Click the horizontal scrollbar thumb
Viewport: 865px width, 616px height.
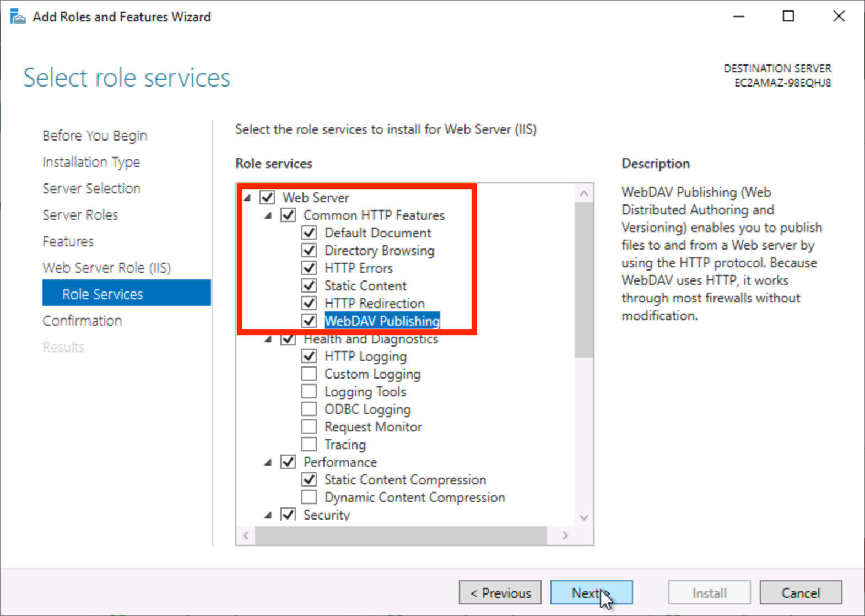click(401, 536)
